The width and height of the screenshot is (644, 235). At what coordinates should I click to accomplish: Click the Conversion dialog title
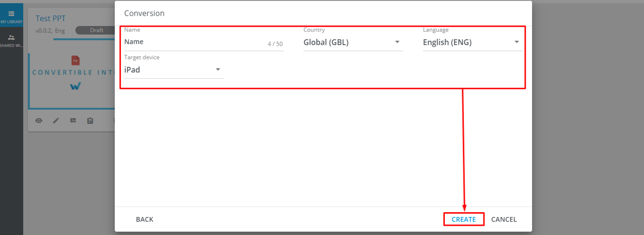pos(144,13)
